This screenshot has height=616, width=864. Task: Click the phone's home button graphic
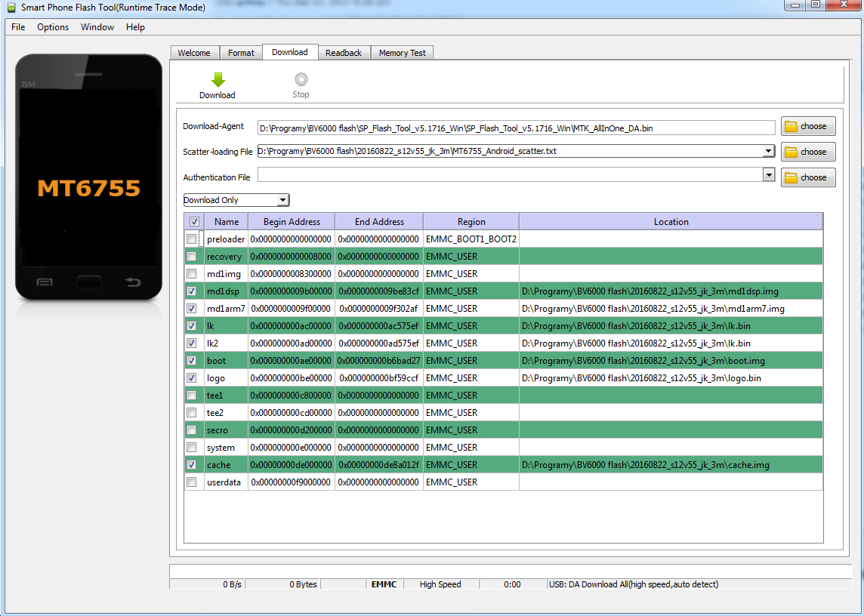pyautogui.click(x=89, y=282)
